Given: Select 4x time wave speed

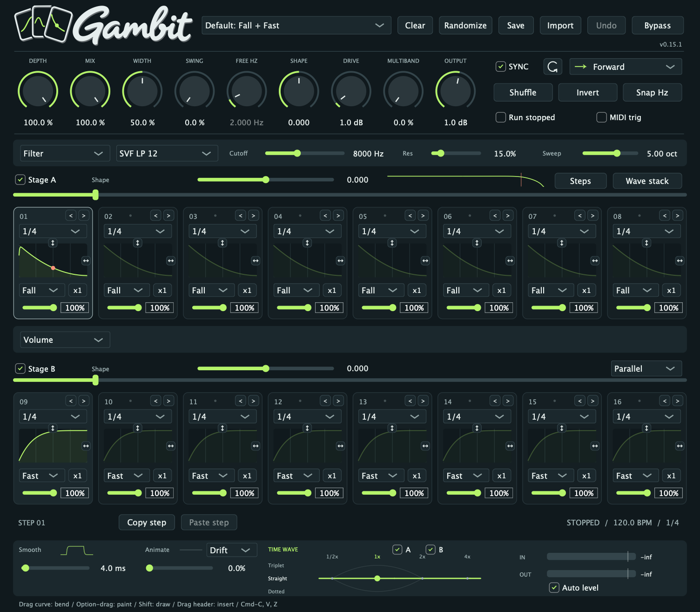Looking at the screenshot, I should [467, 557].
